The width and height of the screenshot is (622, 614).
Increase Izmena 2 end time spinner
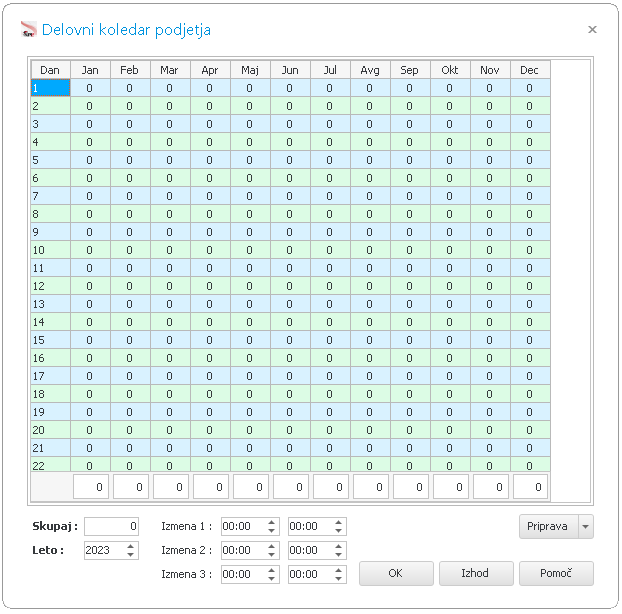tap(338, 547)
